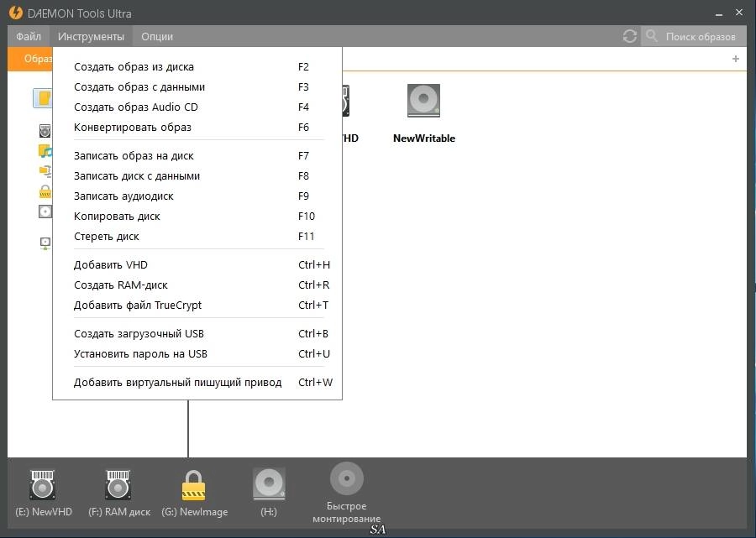Open the writable disc sidebar category

click(x=45, y=212)
